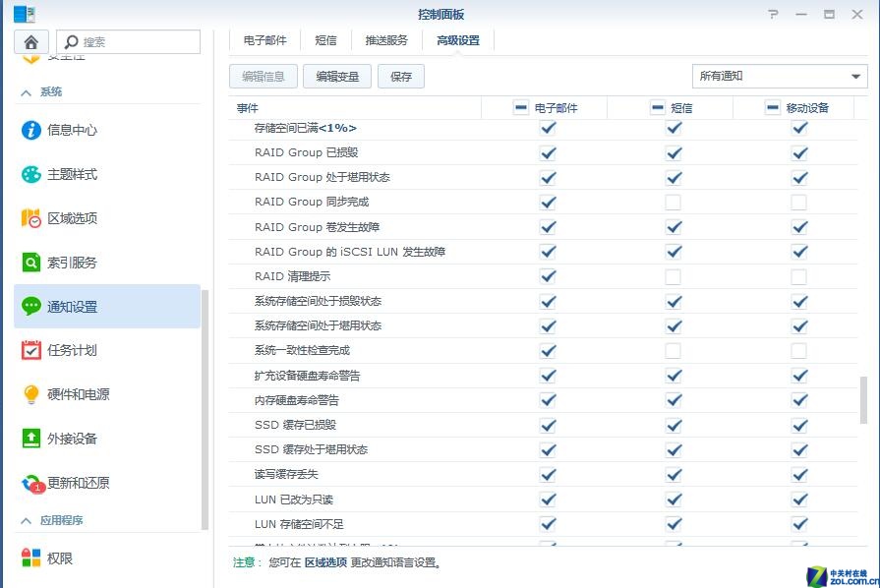Click the 编辑信息 button

pyautogui.click(x=264, y=77)
